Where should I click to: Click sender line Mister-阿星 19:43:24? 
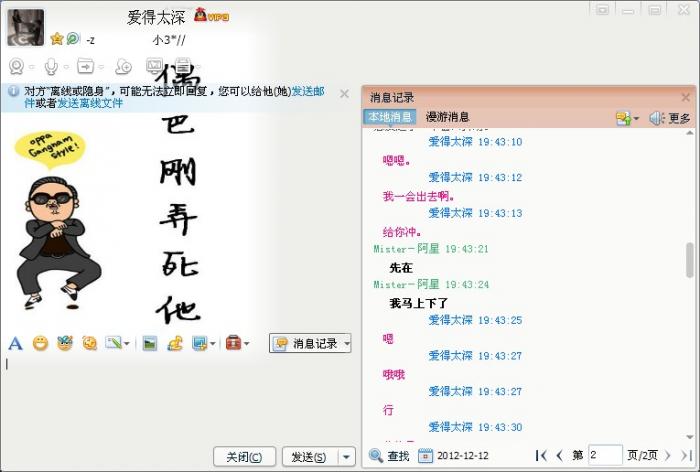(x=431, y=284)
